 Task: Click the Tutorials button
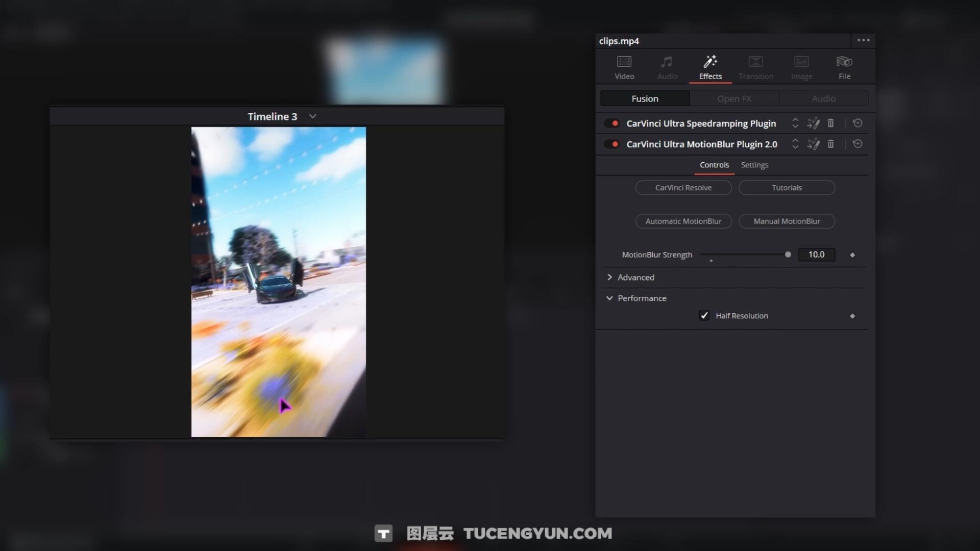[x=787, y=188]
